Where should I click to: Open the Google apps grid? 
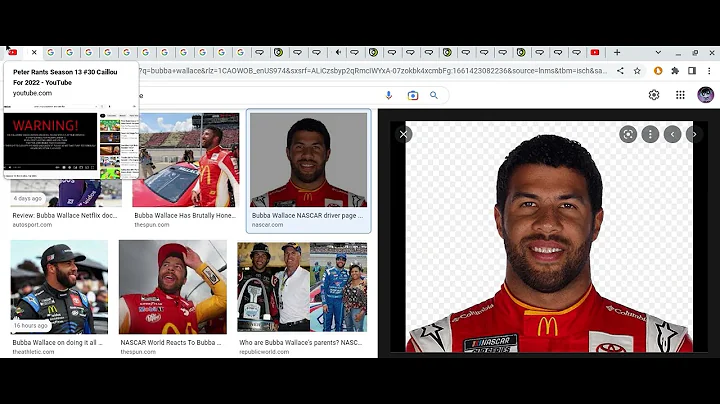click(x=680, y=95)
